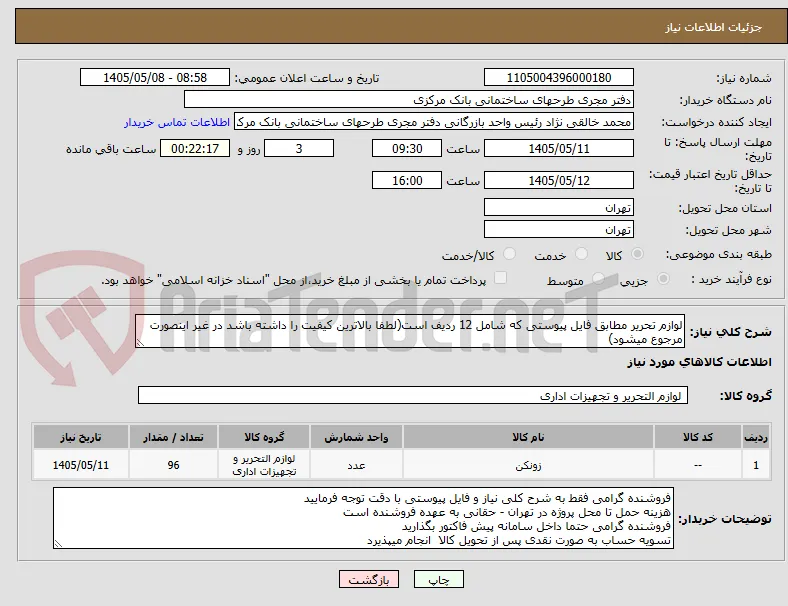Select the کالا/خدمت radio button
Screen dimensions: 788x606
[510, 254]
